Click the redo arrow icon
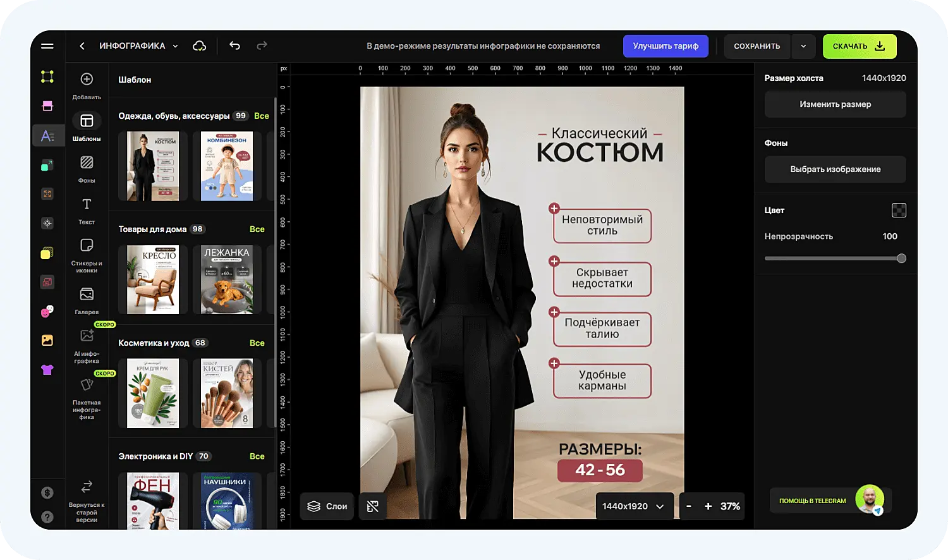The height and width of the screenshot is (560, 948). pos(262,46)
